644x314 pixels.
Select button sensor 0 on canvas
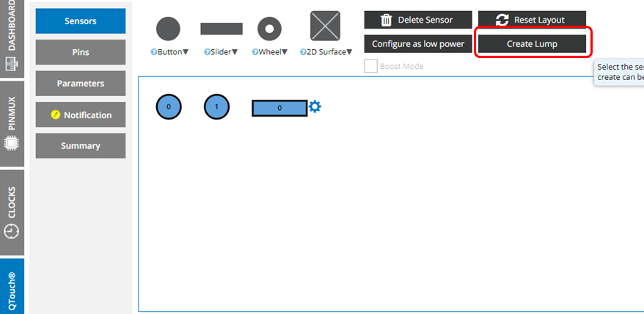169,107
